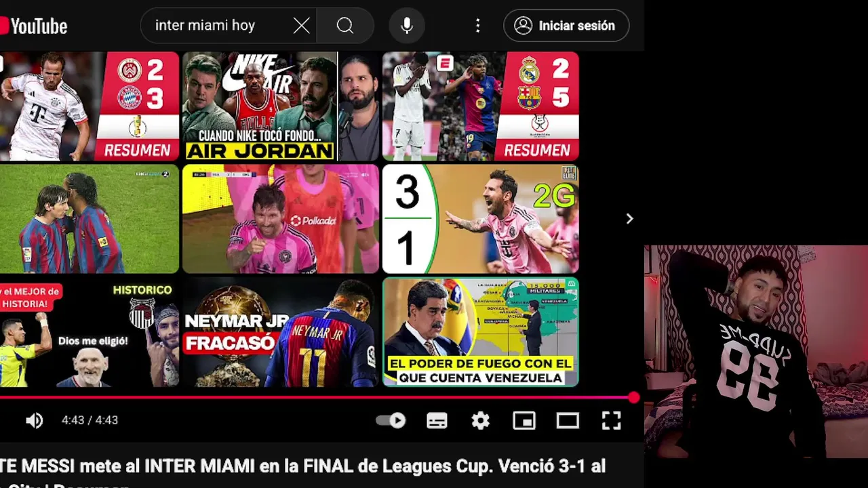Switch to the miniplayer
This screenshot has width=868, height=488.
524,421
